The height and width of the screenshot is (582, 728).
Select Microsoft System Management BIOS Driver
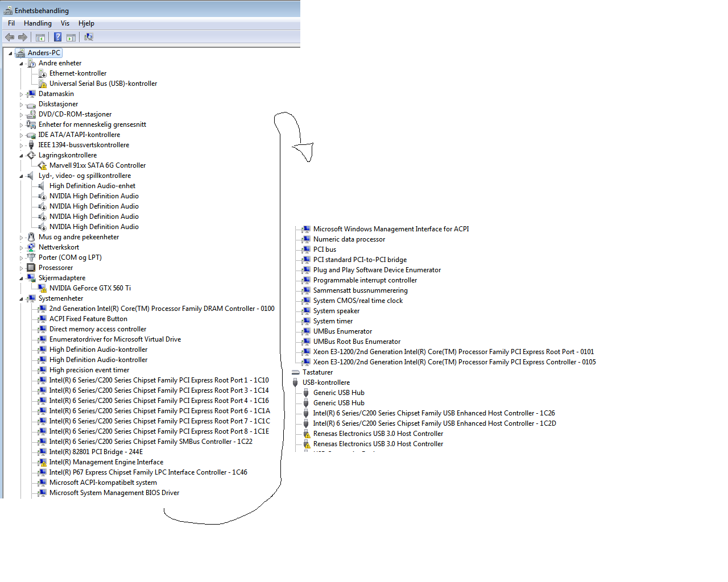(x=114, y=493)
